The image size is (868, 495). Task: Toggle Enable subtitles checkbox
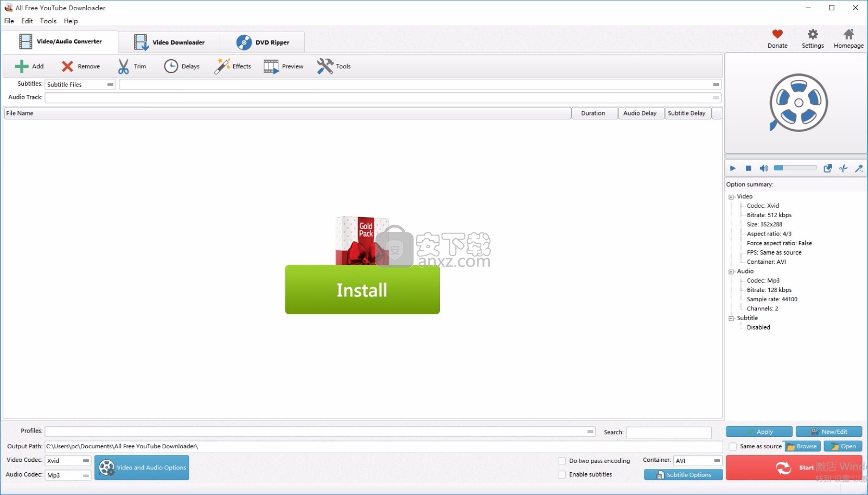(562, 474)
